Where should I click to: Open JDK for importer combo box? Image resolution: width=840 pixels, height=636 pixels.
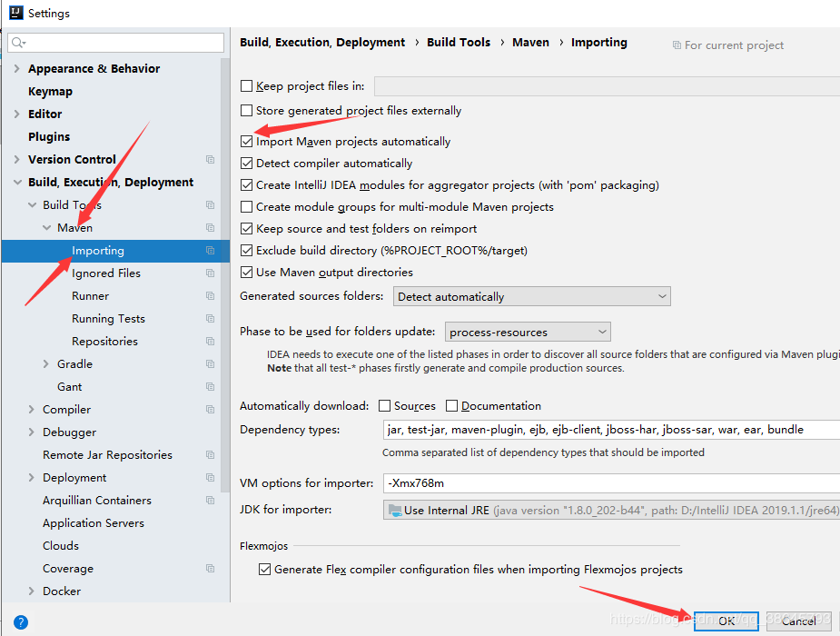[x=611, y=510]
